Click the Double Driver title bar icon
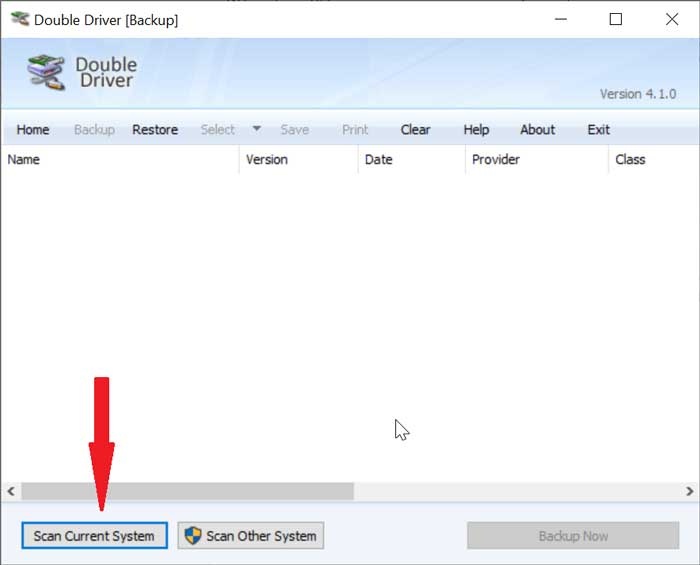 20,19
